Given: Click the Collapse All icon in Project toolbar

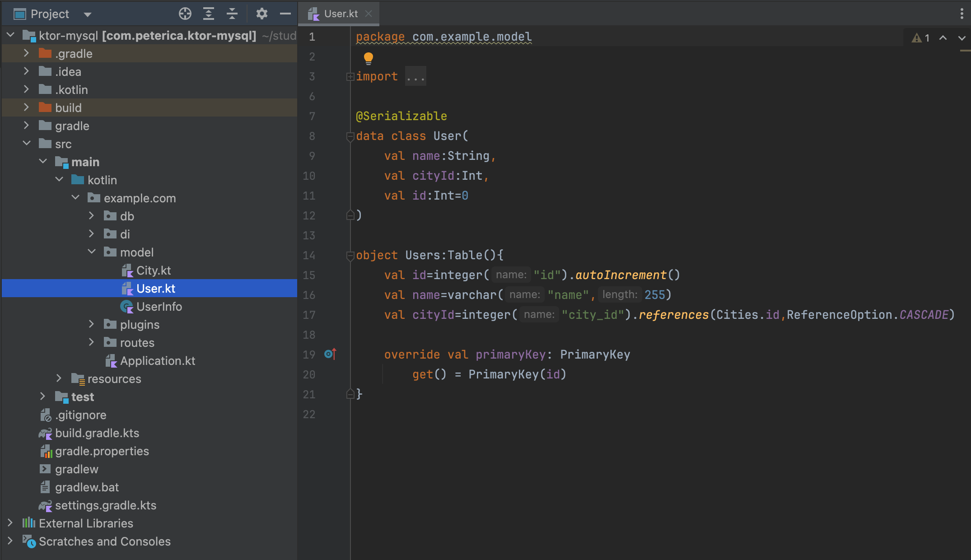Looking at the screenshot, I should tap(232, 14).
